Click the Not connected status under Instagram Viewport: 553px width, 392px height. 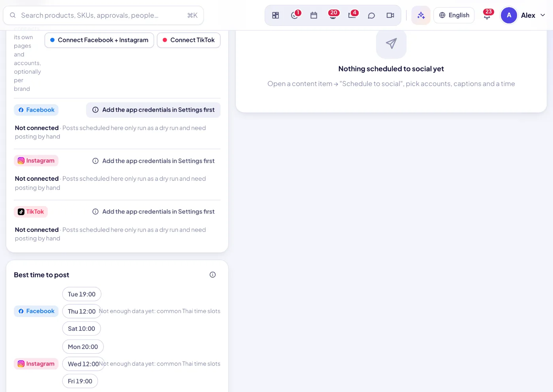coord(37,179)
